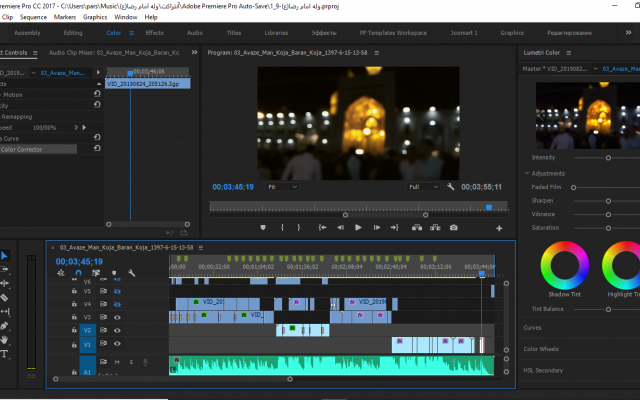Image resolution: width=640 pixels, height=400 pixels.
Task: Step forward one frame
Action: point(377,228)
